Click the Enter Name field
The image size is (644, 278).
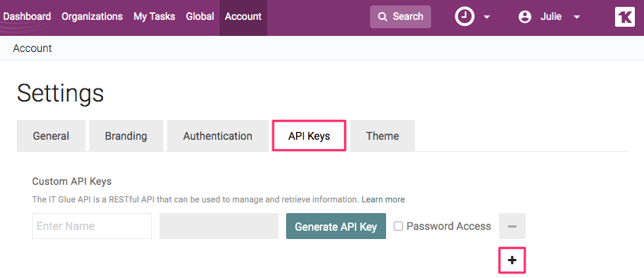pyautogui.click(x=92, y=226)
